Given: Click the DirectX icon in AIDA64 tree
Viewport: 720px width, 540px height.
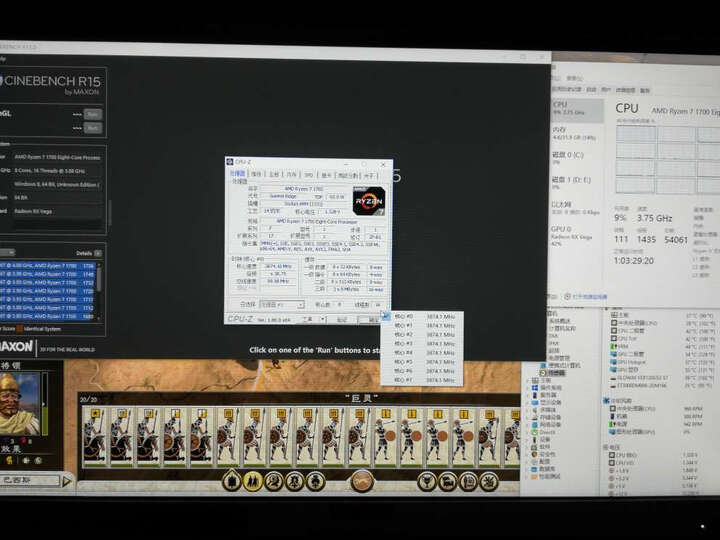Looking at the screenshot, I should coord(535,432).
